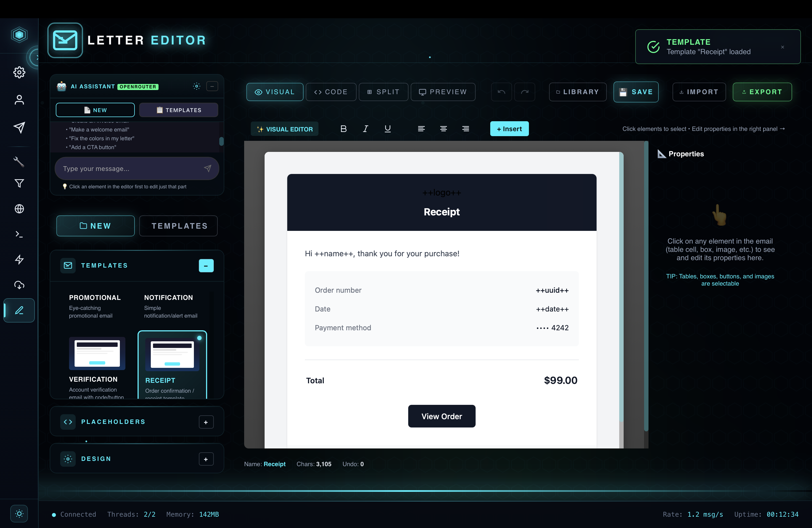Toggle the theme sun icon at the bottom left

19,513
